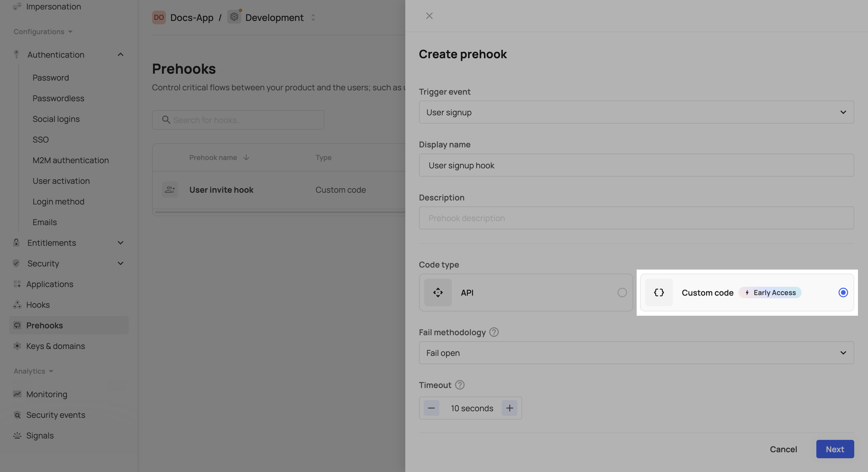Screen dimensions: 868x472
Task: Click the Fail methodology help icon
Action: (x=494, y=332)
